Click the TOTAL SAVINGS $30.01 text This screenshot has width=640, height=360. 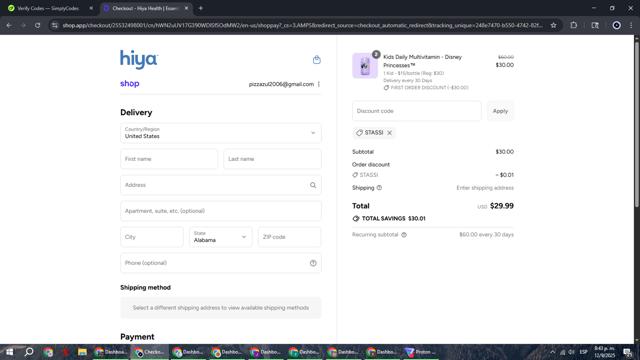[x=393, y=219]
